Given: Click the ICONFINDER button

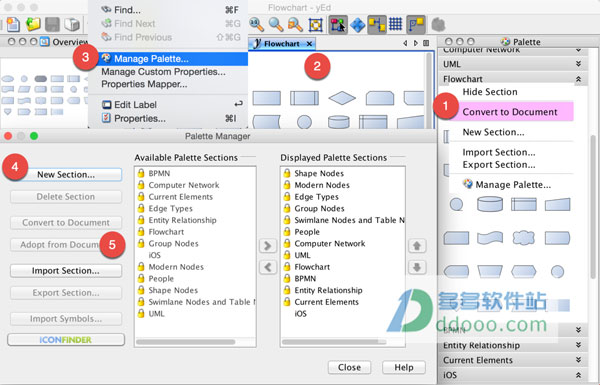Looking at the screenshot, I should (x=66, y=339).
